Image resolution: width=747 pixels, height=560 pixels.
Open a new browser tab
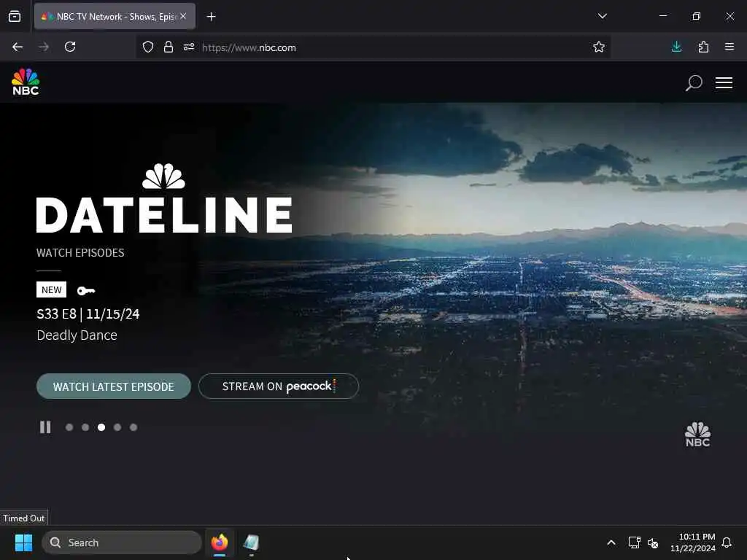(211, 17)
